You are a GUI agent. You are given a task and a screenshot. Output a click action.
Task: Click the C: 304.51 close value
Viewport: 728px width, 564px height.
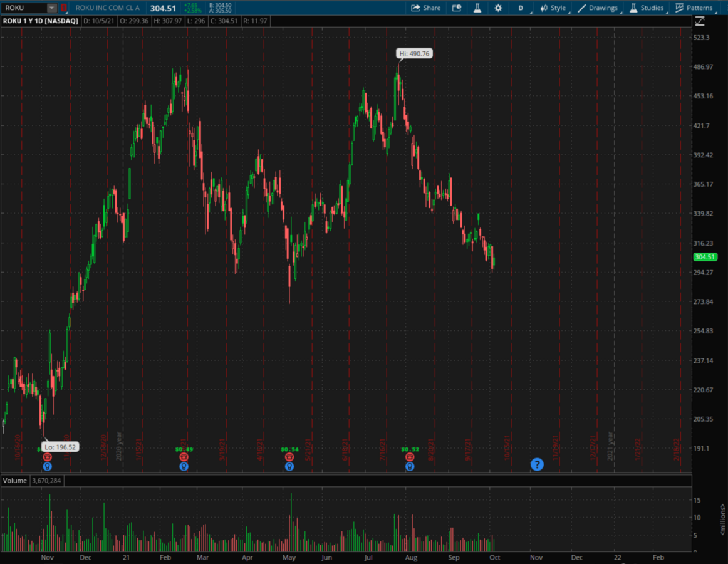pyautogui.click(x=224, y=21)
